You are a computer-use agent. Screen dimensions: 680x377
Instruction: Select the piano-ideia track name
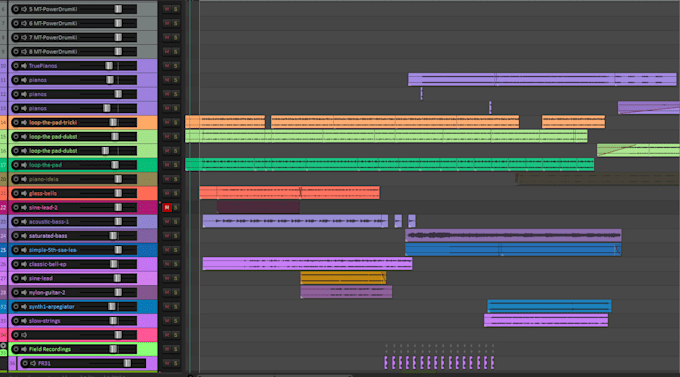point(43,179)
